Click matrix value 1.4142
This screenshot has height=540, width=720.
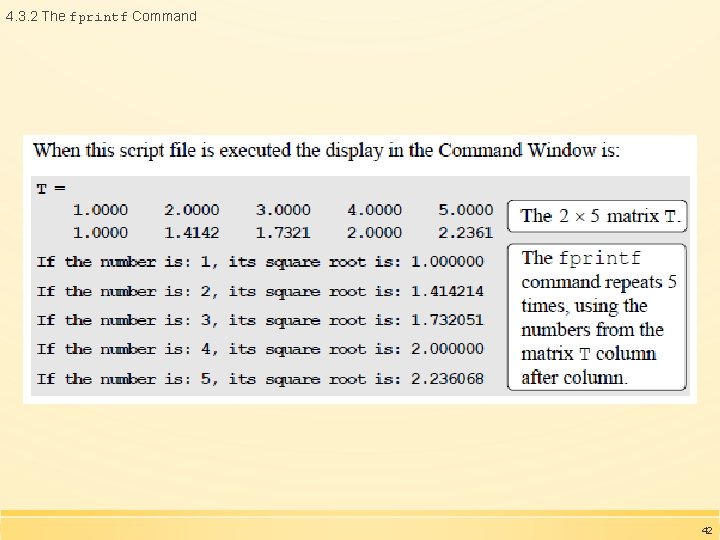pyautogui.click(x=192, y=233)
